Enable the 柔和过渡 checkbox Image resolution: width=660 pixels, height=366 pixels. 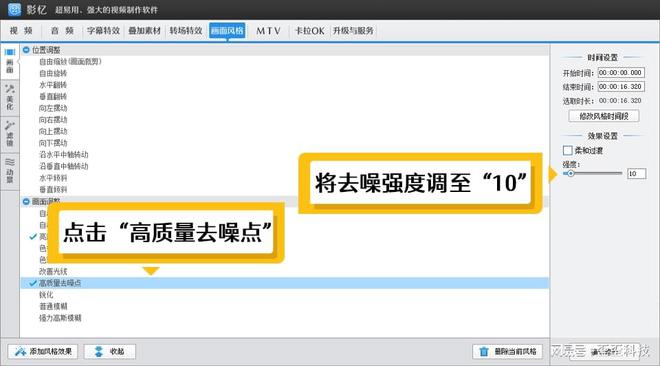click(567, 150)
